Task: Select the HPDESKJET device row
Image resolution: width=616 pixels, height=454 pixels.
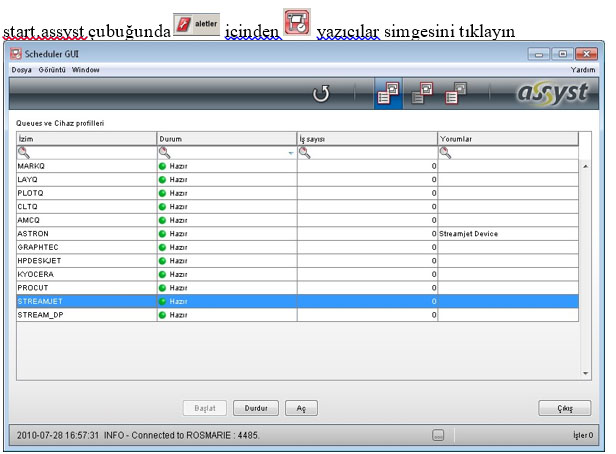Action: [297, 261]
